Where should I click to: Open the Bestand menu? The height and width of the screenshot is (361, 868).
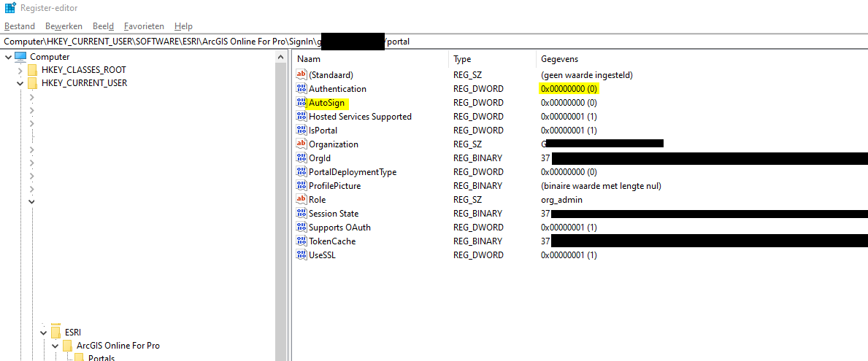(x=20, y=26)
